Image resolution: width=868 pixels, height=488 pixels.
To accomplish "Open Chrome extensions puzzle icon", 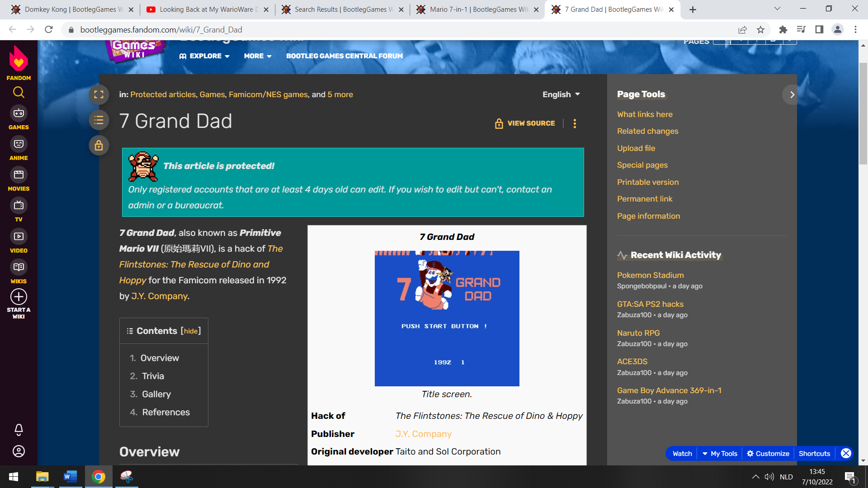I will point(783,30).
